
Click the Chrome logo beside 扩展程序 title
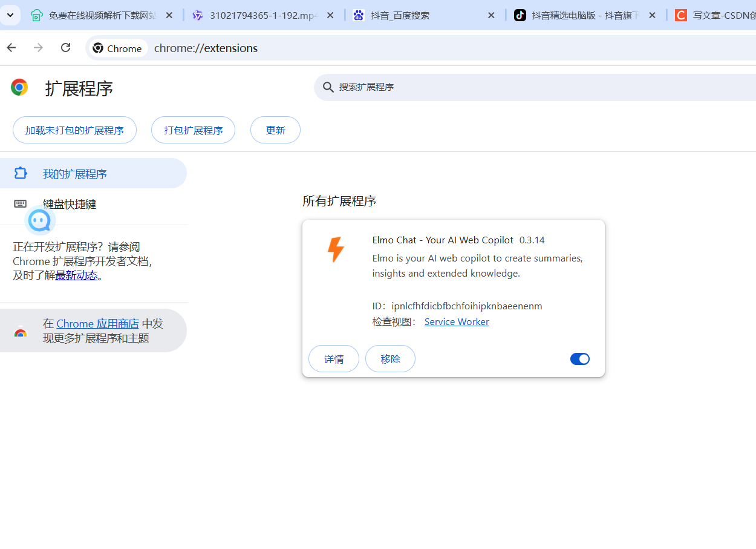coord(19,87)
